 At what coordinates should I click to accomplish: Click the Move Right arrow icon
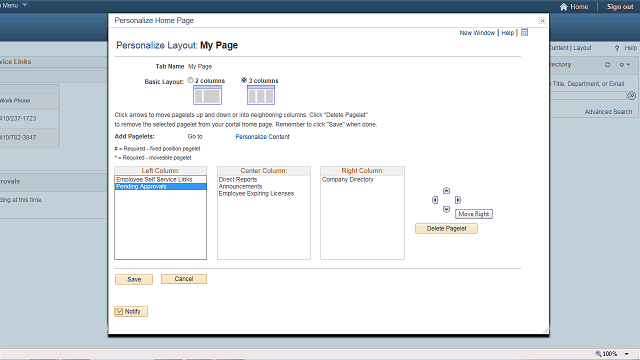(x=458, y=200)
